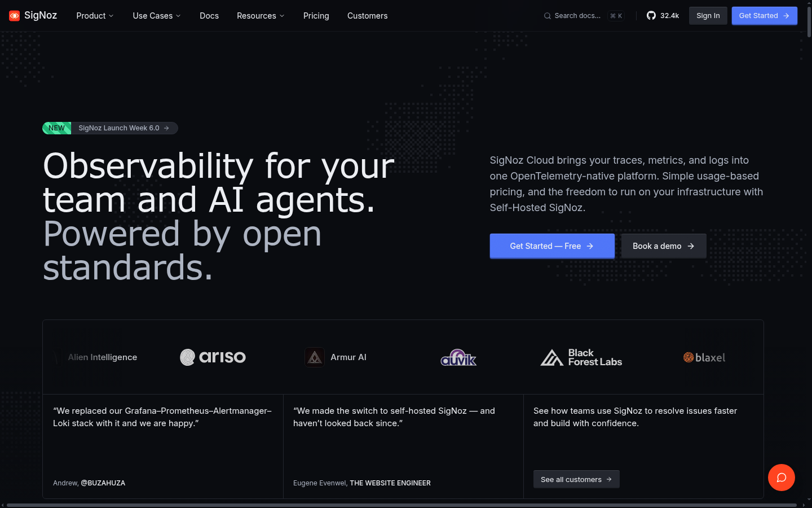Viewport: 812px width, 508px height.
Task: Click Eugene Evenwel, THE WEBSITE ENGINEER text
Action: [x=362, y=483]
